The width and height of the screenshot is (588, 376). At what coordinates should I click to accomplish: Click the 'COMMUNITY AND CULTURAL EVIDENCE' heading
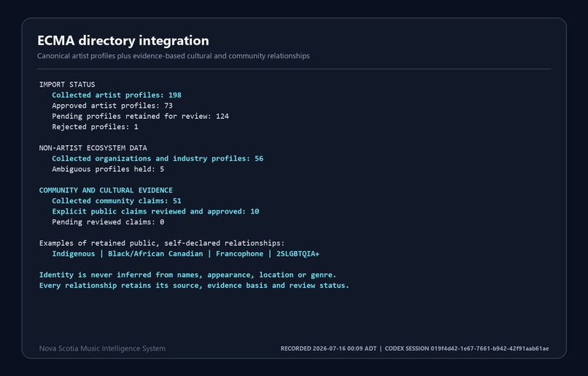point(106,190)
